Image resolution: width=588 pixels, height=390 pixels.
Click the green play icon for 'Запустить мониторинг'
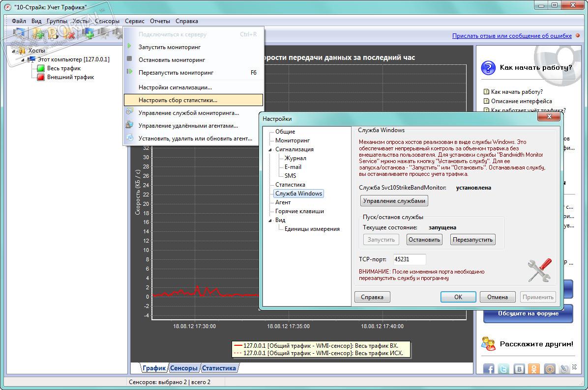click(129, 47)
